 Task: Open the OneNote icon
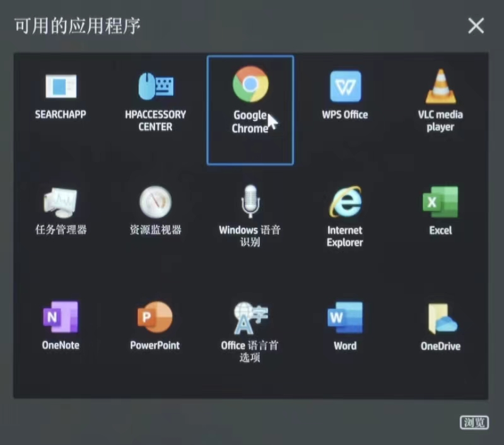(61, 317)
